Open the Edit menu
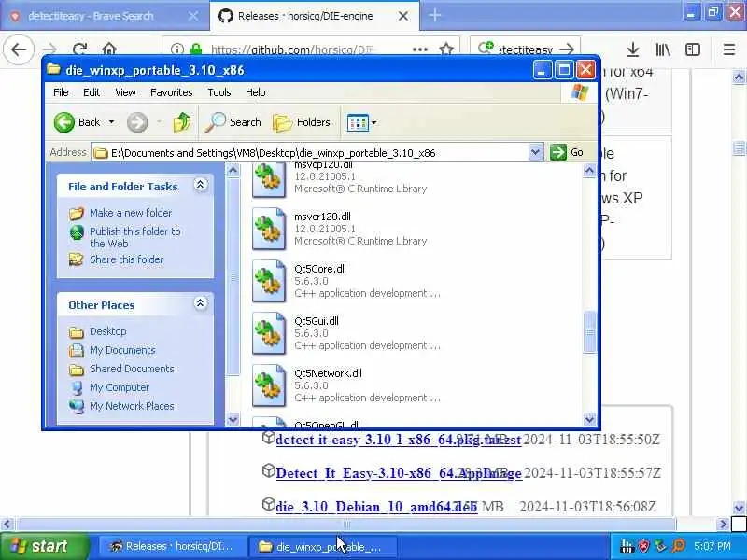Screen dimensions: 747x560 [x=92, y=92]
